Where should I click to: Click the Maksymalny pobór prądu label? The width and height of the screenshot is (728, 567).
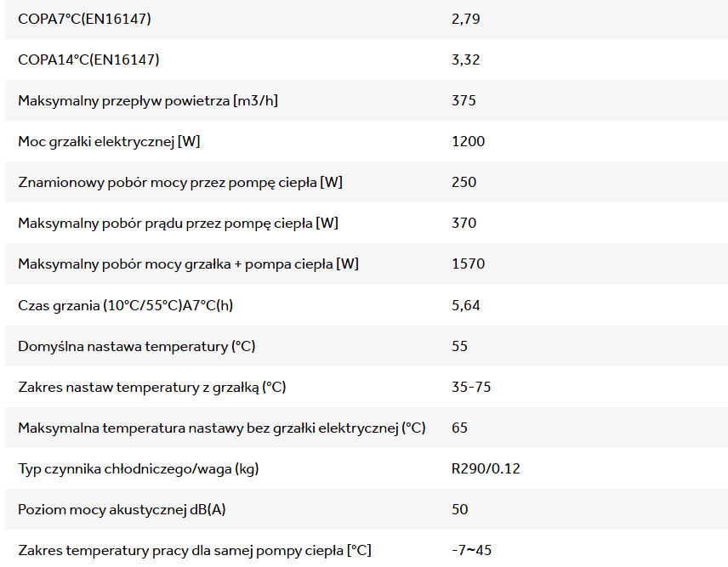(x=178, y=223)
